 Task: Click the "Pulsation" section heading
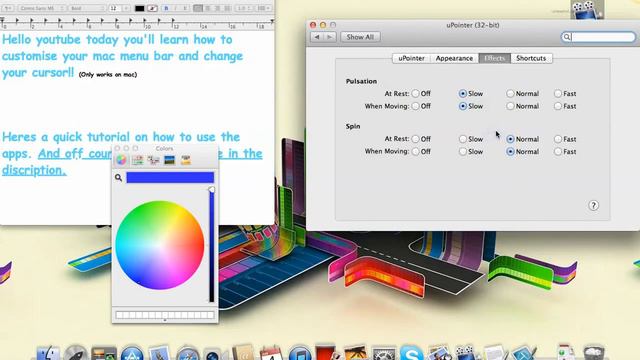tap(361, 81)
